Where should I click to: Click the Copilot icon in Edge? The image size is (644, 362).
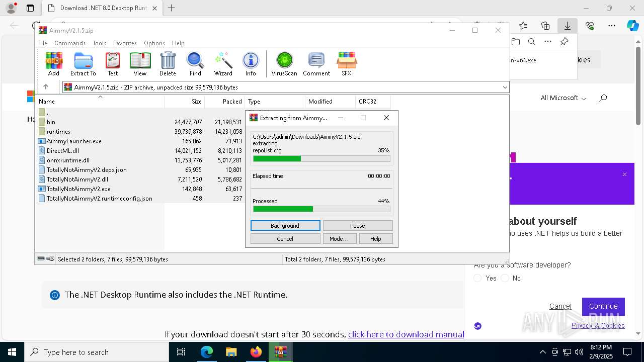(x=632, y=26)
